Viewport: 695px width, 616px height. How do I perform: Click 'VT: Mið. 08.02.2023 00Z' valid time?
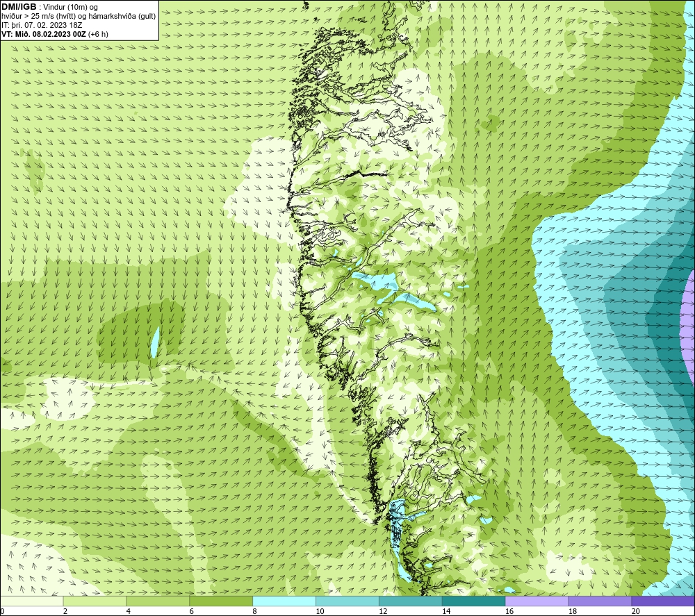pyautogui.click(x=44, y=34)
